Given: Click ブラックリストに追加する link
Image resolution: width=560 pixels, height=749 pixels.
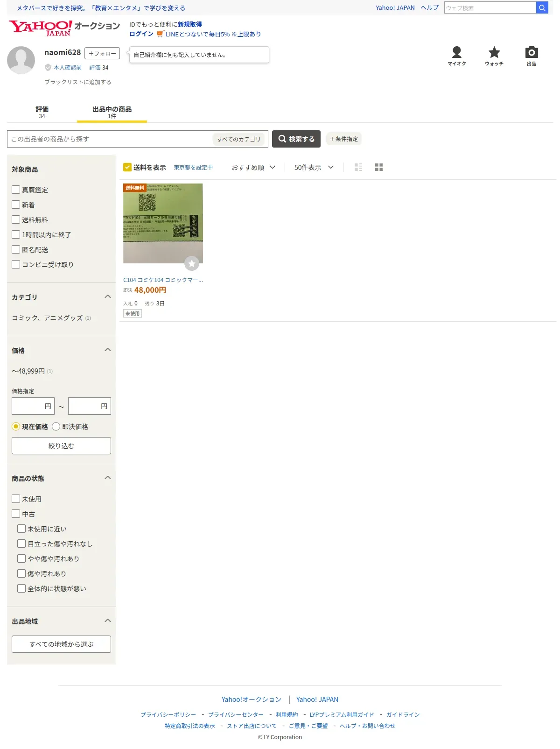Looking at the screenshot, I should click(x=78, y=82).
